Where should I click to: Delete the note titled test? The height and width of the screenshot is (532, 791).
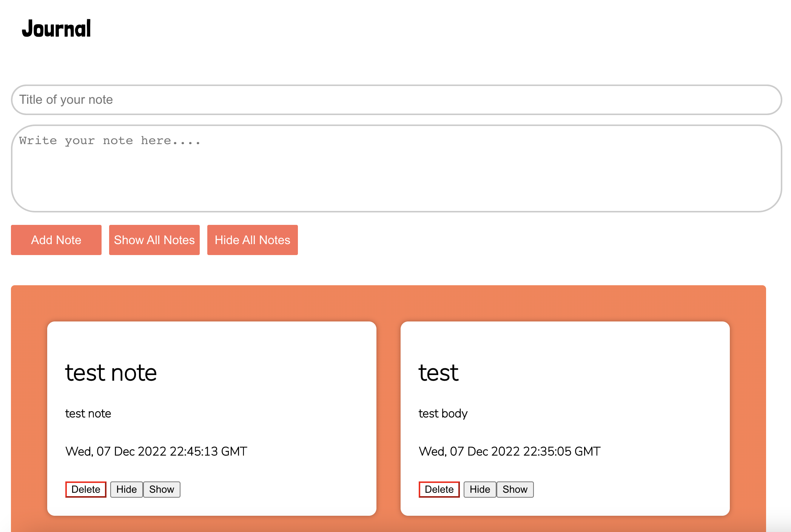(439, 489)
